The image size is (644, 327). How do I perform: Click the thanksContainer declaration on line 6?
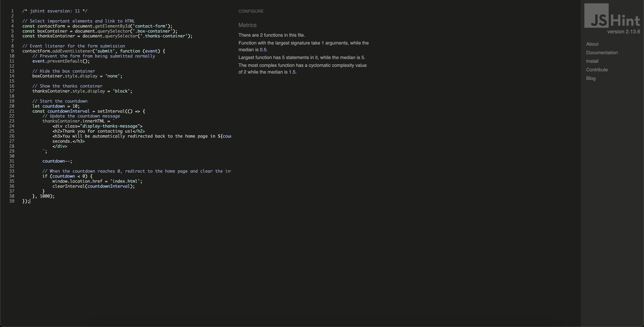[x=107, y=36]
